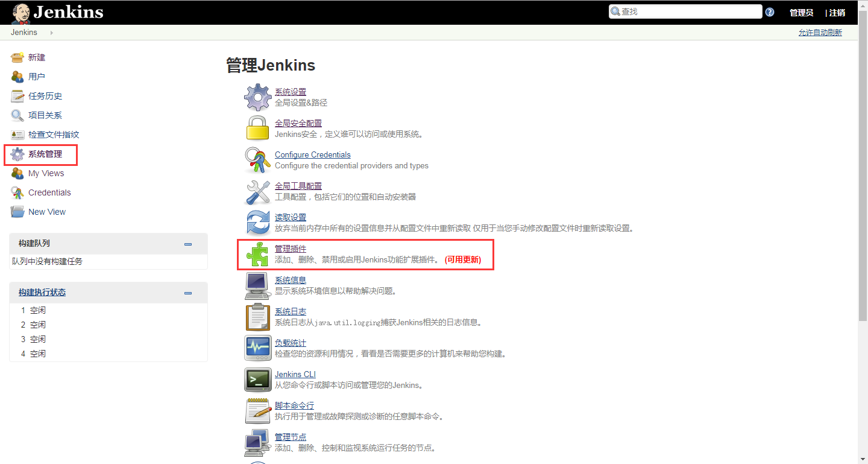Screen dimensions: 868x464
Task: Select My Views in the sidebar menu
Action: (x=46, y=173)
